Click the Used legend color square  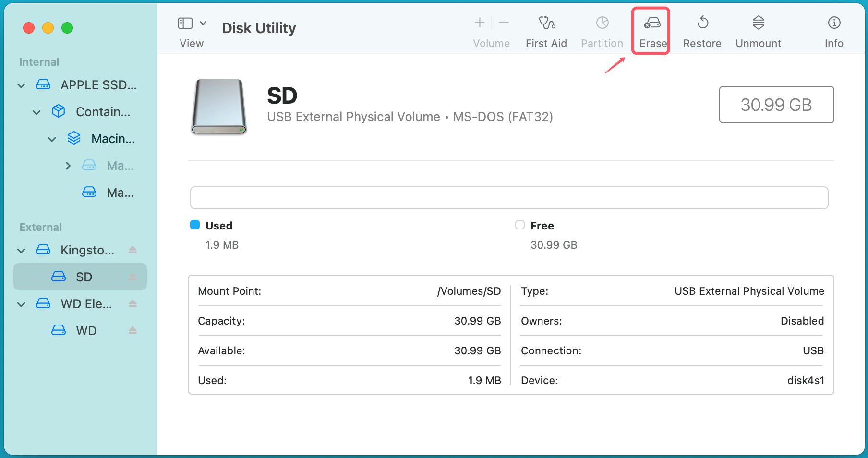click(194, 225)
